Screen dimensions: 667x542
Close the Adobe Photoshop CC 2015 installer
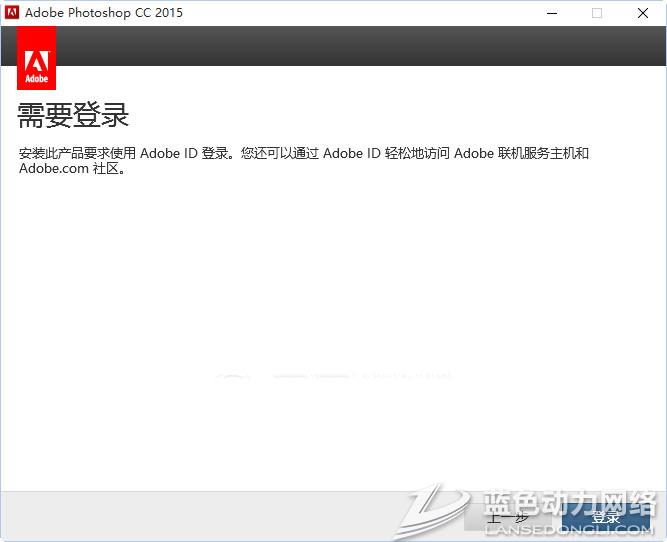(643, 13)
